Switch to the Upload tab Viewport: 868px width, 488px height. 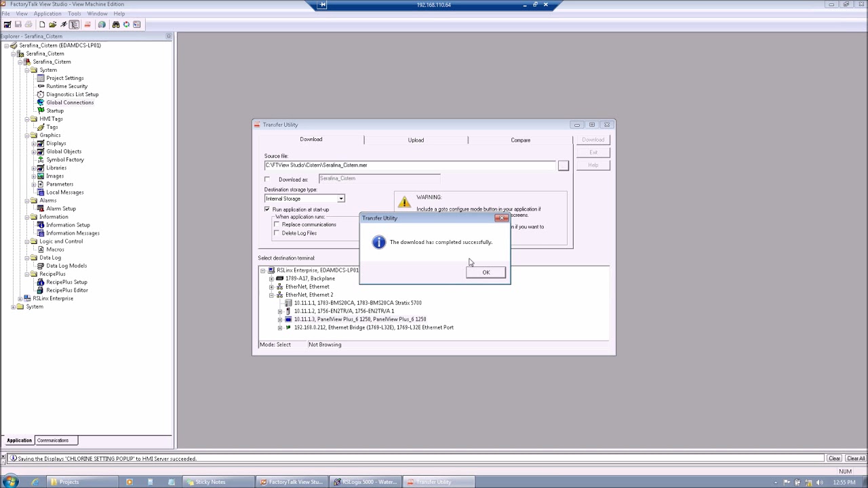416,140
